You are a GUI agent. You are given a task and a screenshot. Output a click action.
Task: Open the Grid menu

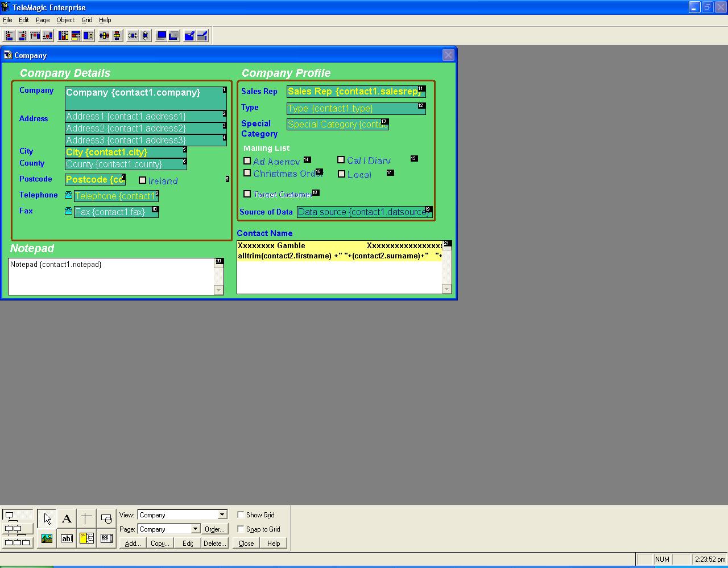point(87,20)
